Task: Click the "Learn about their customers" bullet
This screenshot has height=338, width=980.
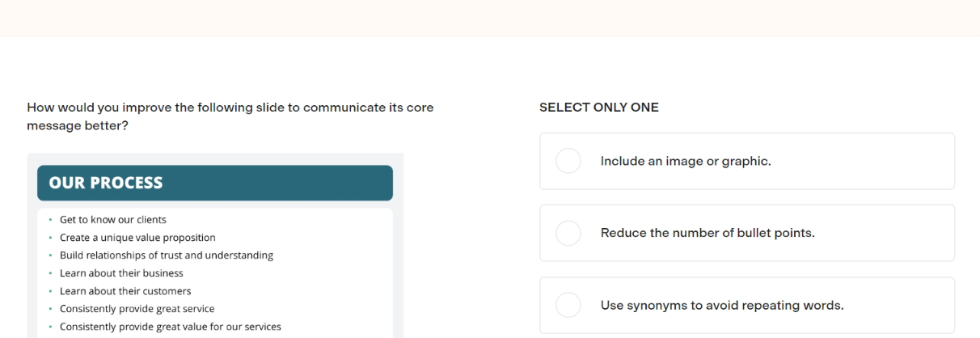Action: coord(125,291)
